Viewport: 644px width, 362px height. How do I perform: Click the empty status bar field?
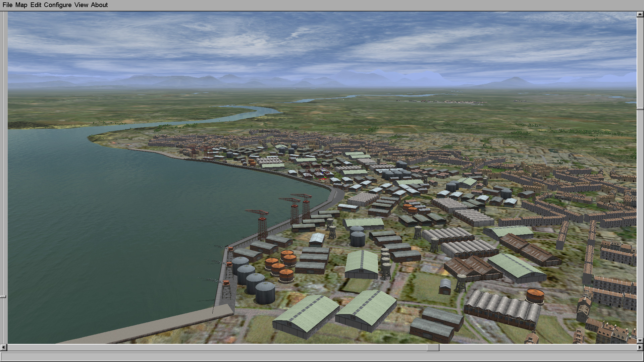(x=321, y=356)
